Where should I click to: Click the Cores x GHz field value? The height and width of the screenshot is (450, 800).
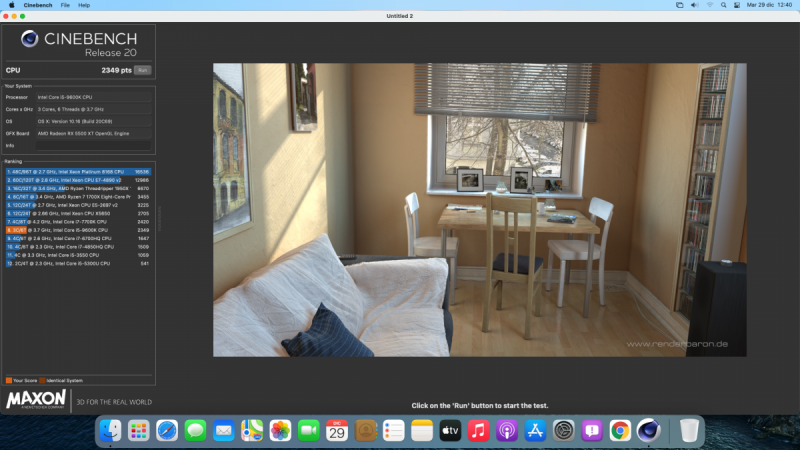tap(93, 109)
